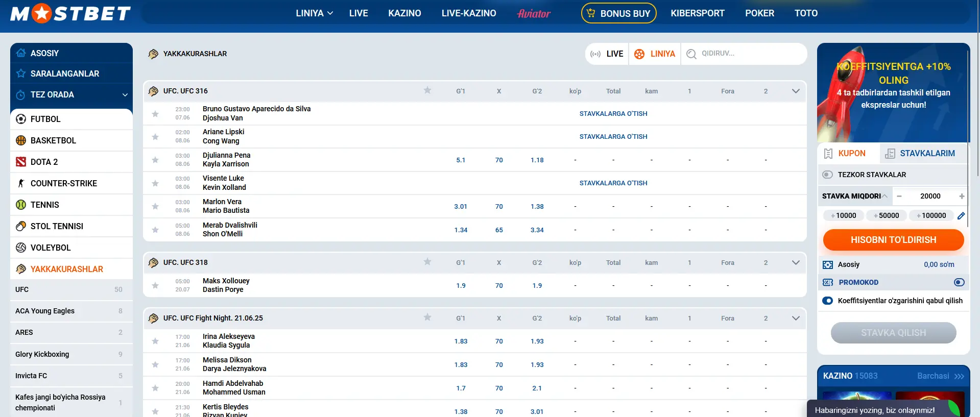Star the Maks Xollouey vs Dastin Porye match

point(155,285)
